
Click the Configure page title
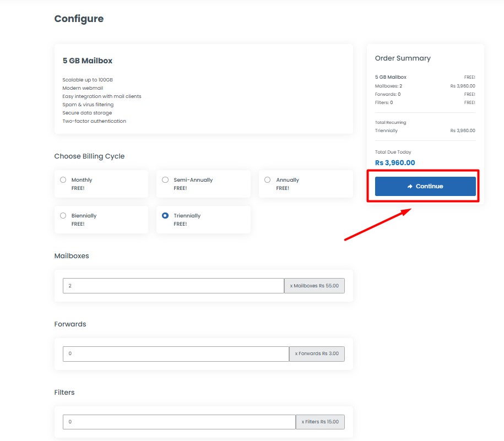coord(79,19)
